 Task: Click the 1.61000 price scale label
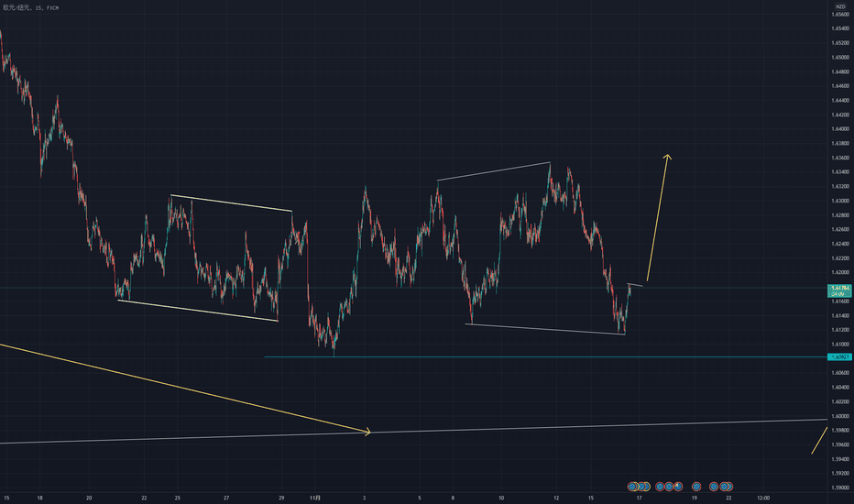point(840,345)
